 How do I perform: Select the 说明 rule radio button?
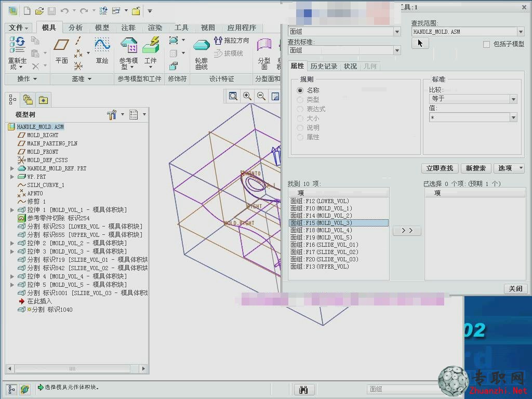click(300, 128)
